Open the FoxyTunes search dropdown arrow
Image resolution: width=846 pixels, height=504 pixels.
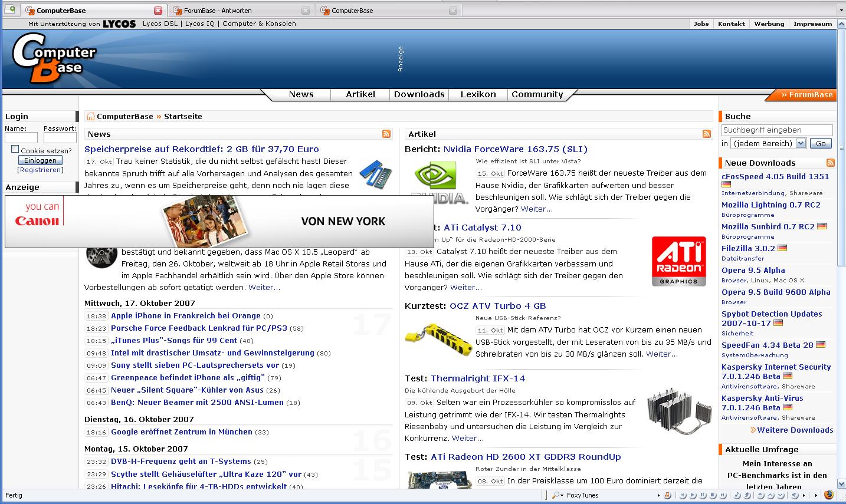[562, 496]
